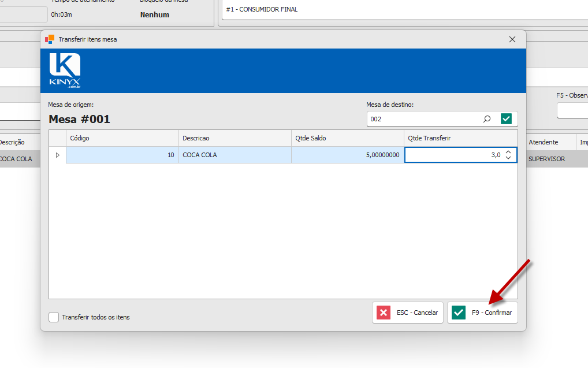Click the 0h:03m time value in background window

(x=61, y=14)
